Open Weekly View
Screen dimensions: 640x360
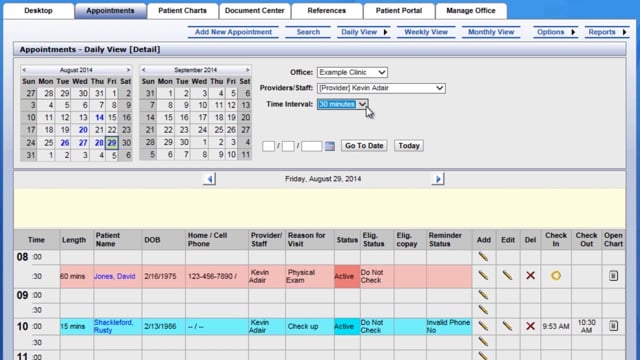tap(426, 32)
